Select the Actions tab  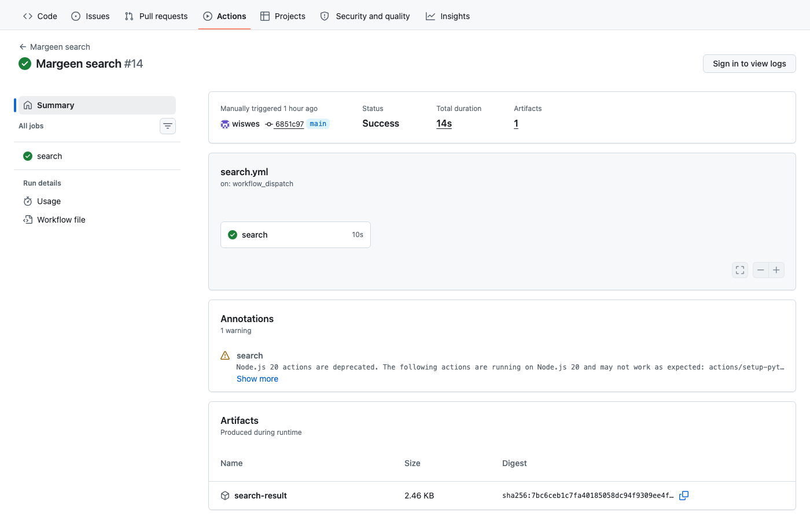coord(224,16)
